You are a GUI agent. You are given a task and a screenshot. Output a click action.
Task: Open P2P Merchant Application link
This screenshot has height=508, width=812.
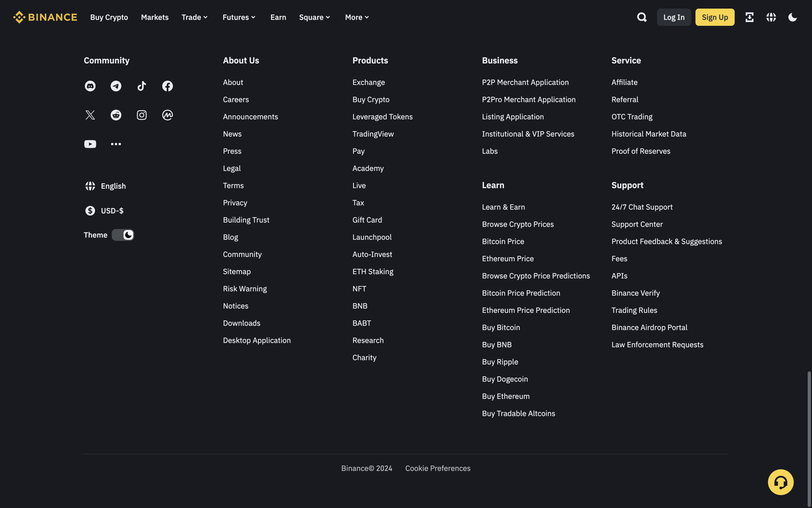click(525, 82)
